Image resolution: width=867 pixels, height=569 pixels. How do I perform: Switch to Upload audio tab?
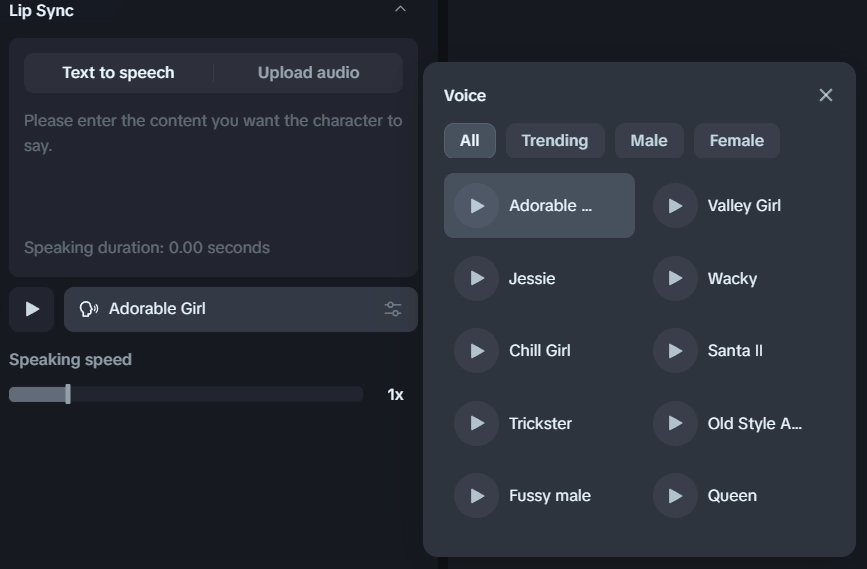coord(309,73)
